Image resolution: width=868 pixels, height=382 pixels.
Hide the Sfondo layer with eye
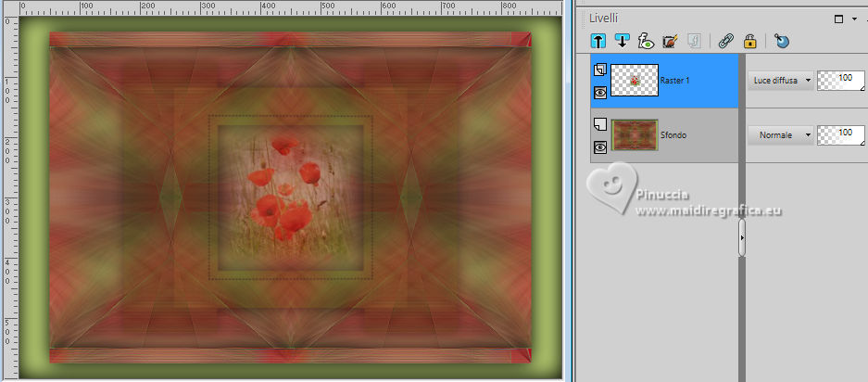pyautogui.click(x=600, y=146)
